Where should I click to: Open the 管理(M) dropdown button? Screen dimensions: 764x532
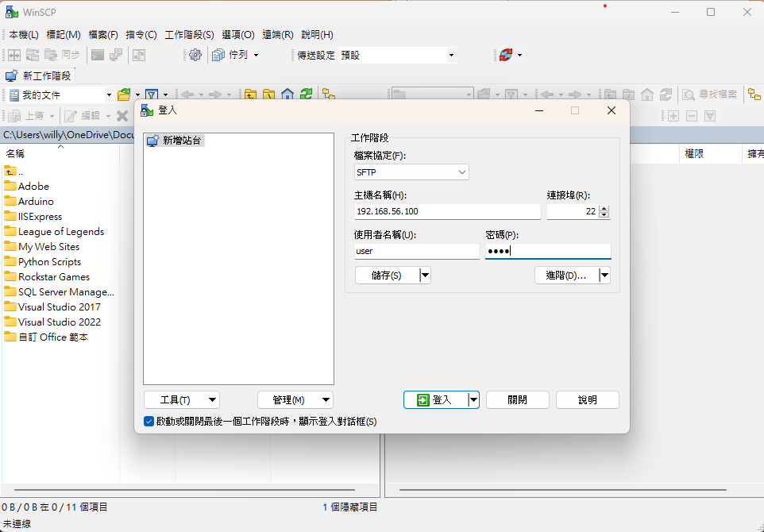[x=295, y=400]
